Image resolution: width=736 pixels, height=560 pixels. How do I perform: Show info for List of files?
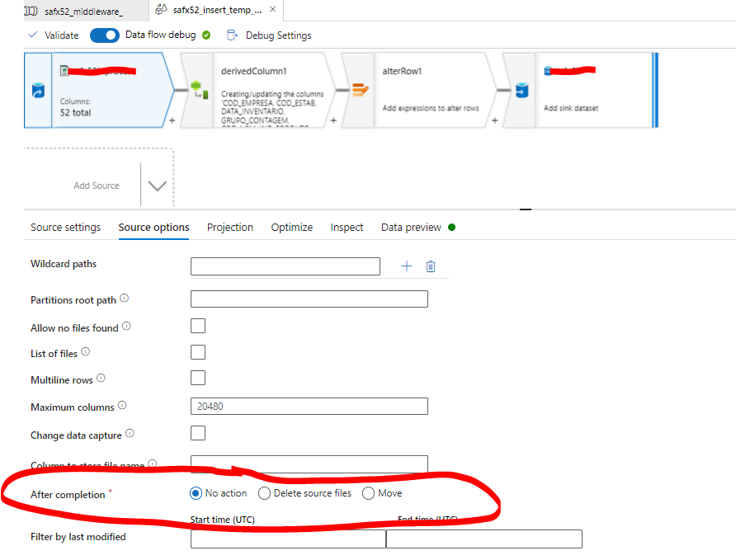point(86,352)
